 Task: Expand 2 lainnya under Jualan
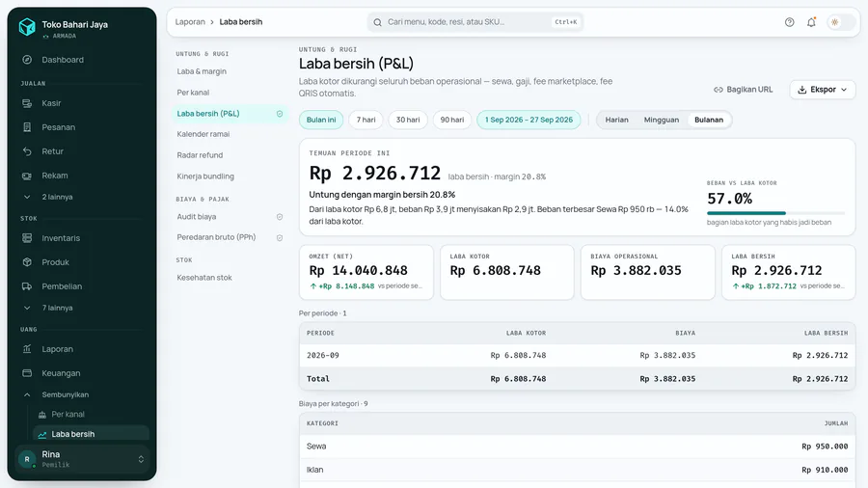82,197
